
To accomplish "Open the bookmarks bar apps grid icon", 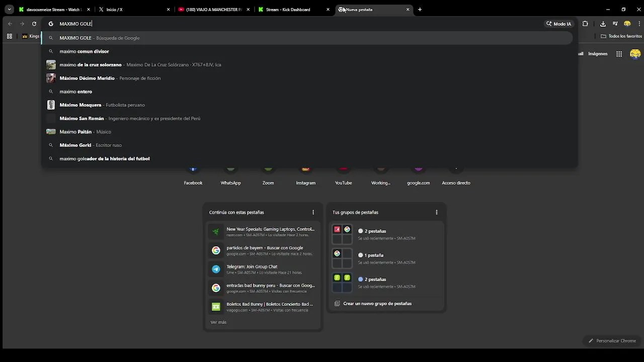I will 9,36.
